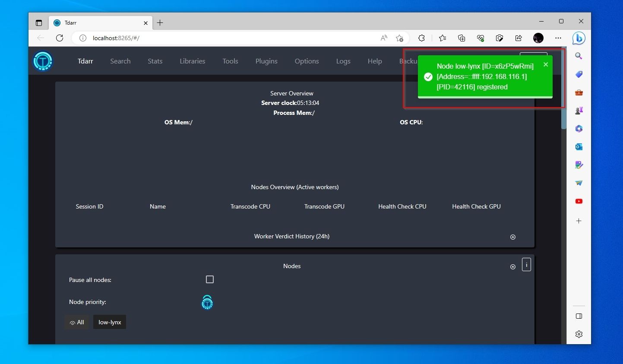Open the Shopping tool in the Edge sidebar
Screen dimensions: 623x364
(579, 74)
